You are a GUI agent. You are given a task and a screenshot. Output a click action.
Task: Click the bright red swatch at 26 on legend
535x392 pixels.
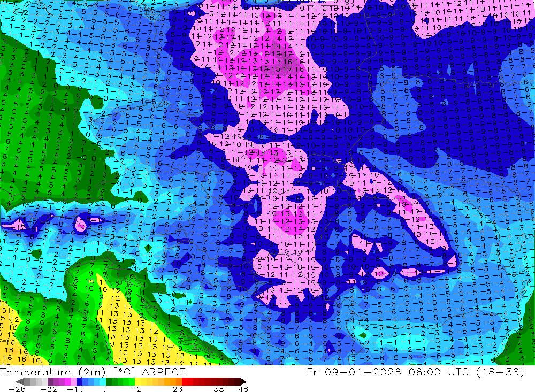click(185, 381)
